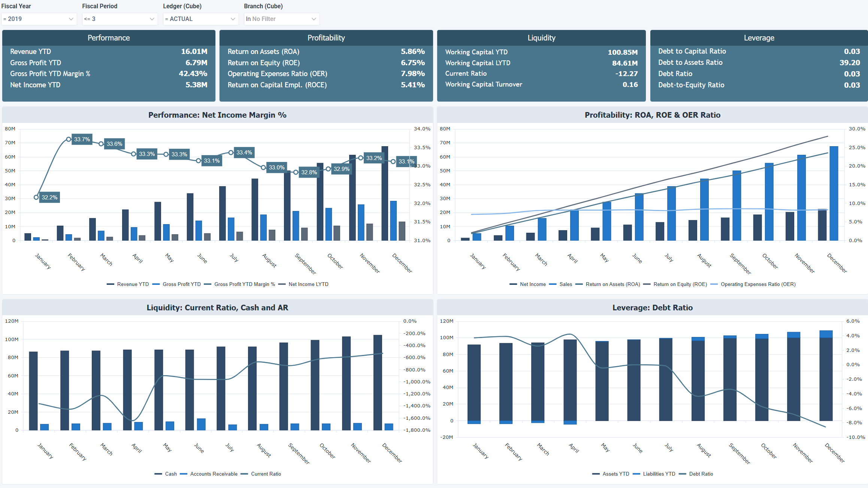The image size is (868, 488).
Task: Click the Leverage panel header bar
Action: [x=759, y=37]
